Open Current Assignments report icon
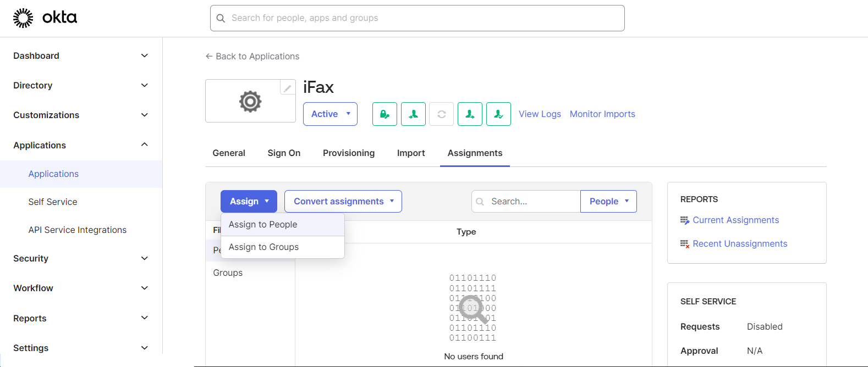Screen dimensions: 868x367 click(685, 220)
